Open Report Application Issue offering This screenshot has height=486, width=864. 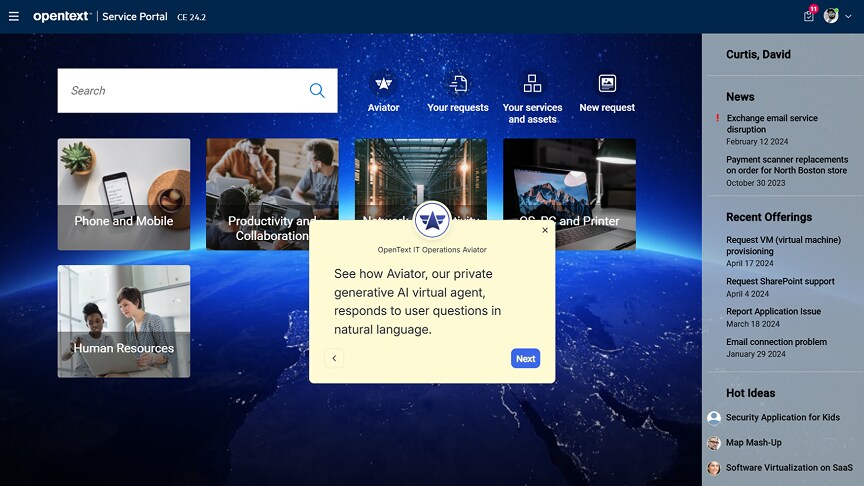(773, 311)
